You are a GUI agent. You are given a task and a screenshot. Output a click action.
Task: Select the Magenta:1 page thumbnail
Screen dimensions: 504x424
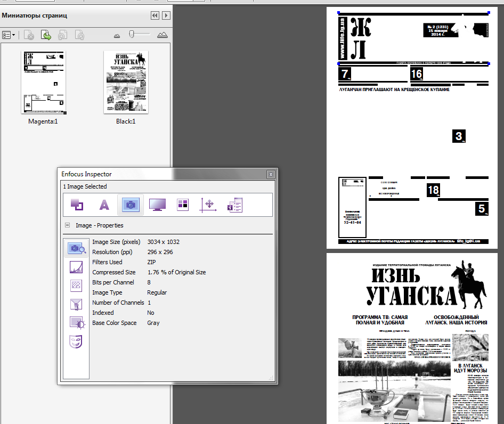(x=43, y=82)
